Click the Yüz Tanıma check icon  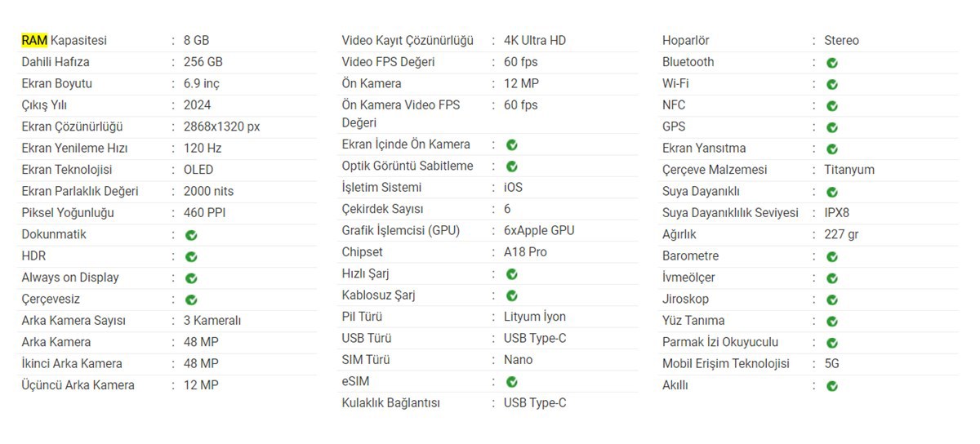832,322
